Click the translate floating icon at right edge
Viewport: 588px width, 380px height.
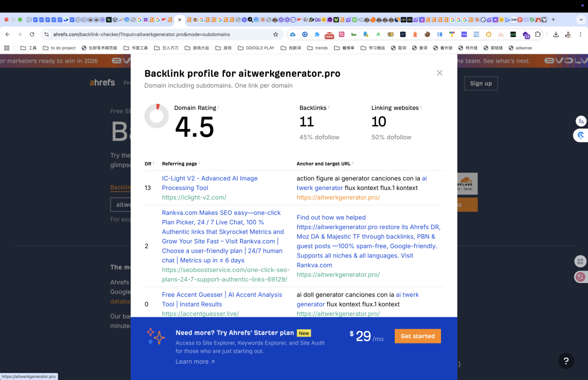(x=581, y=121)
